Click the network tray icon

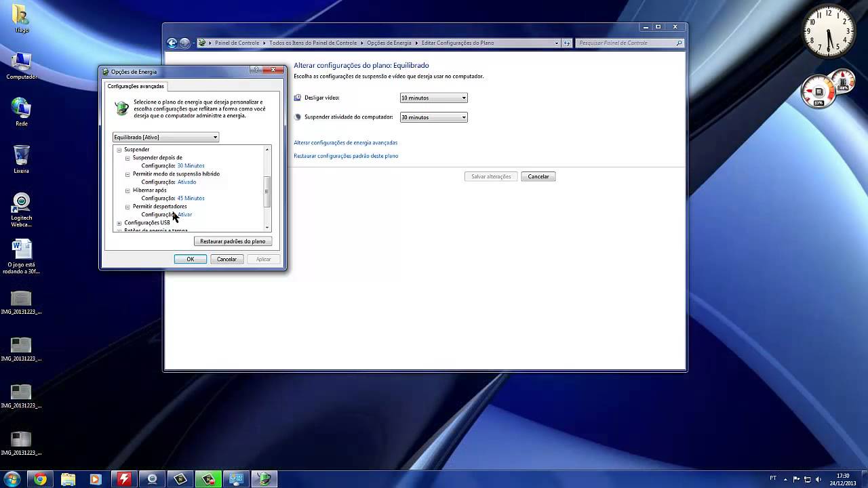(x=807, y=479)
